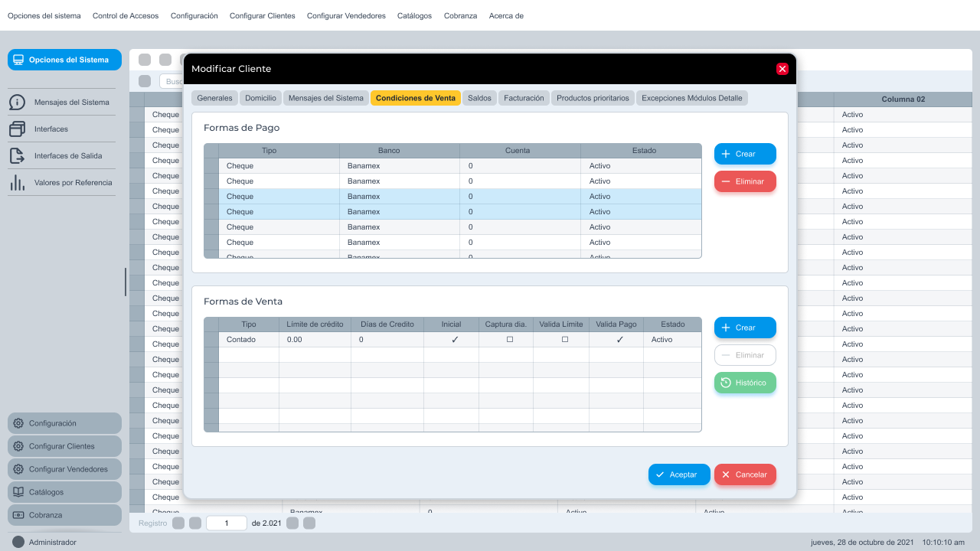Click Días de Credito column header
The height and width of the screenshot is (551, 980).
387,324
